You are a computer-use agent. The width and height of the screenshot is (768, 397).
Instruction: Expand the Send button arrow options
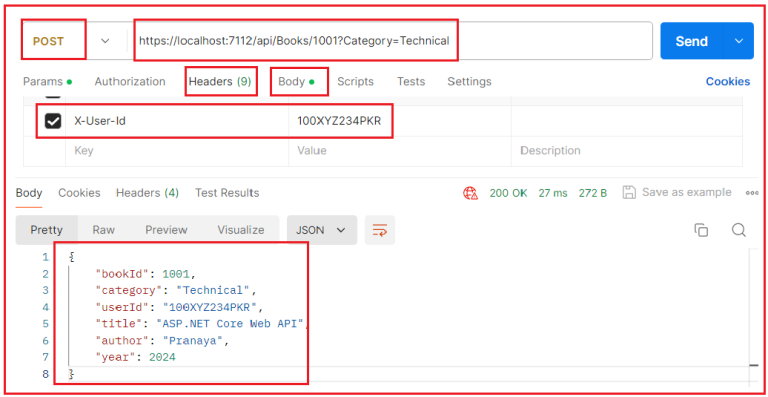click(739, 41)
